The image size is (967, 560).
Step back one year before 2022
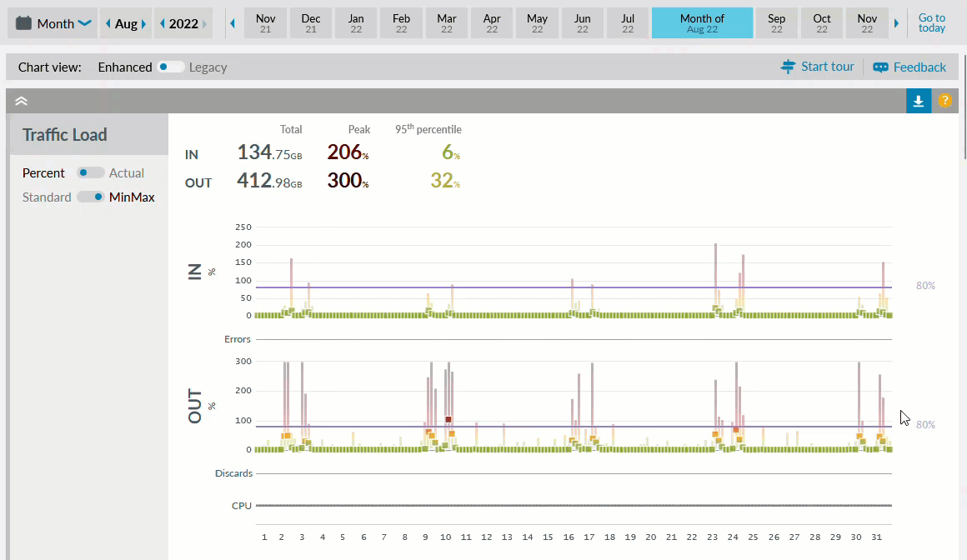[163, 24]
